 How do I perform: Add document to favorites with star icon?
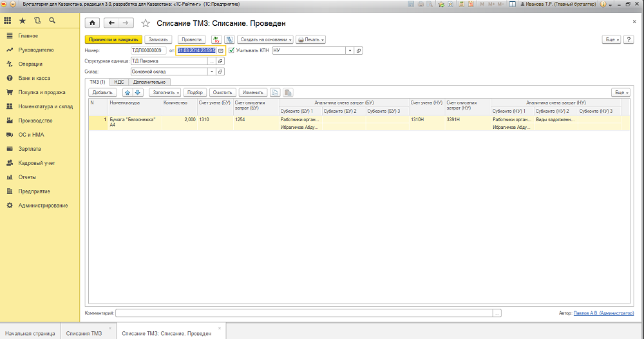146,23
